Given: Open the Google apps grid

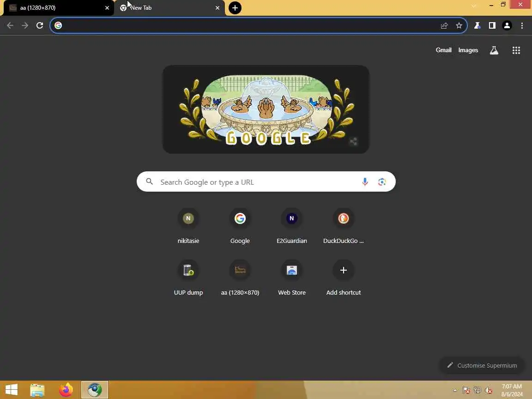Looking at the screenshot, I should [516, 50].
